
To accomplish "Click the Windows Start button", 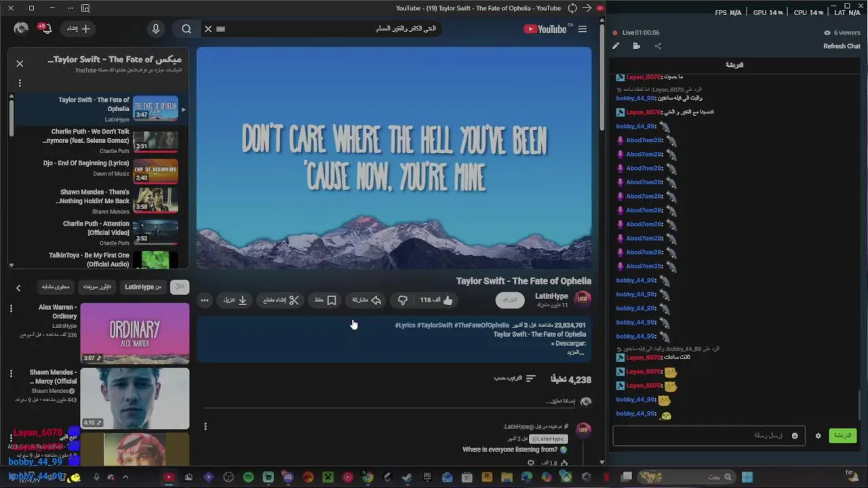I will coord(747,477).
